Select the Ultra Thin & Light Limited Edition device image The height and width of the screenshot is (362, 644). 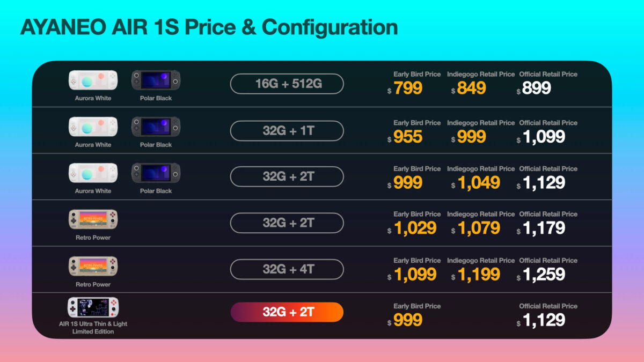[93, 307]
